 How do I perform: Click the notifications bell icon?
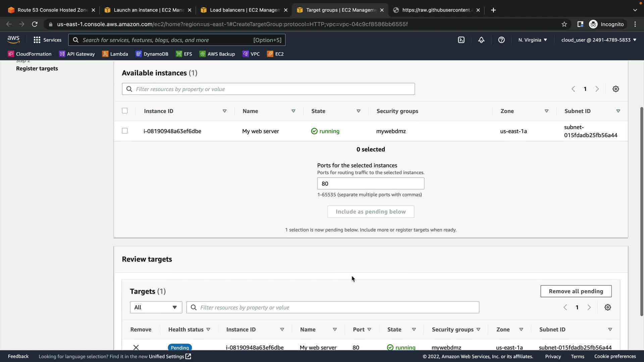pos(481,40)
